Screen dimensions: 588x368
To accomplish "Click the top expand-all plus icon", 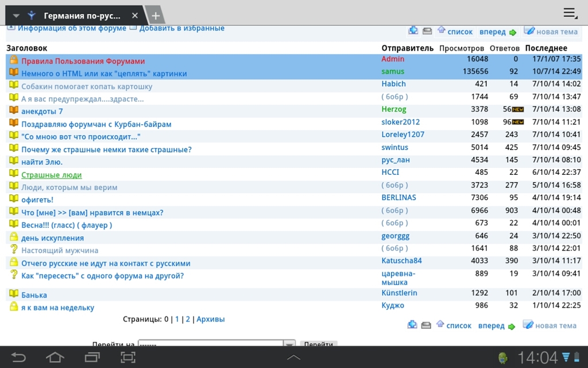I will (x=413, y=31).
